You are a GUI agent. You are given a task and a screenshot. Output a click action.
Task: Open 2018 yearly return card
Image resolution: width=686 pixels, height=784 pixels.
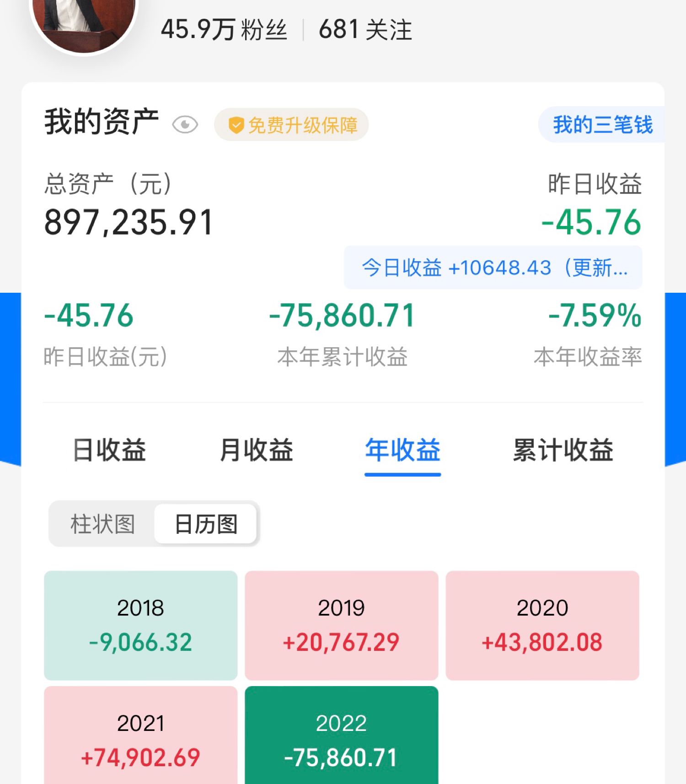point(141,625)
